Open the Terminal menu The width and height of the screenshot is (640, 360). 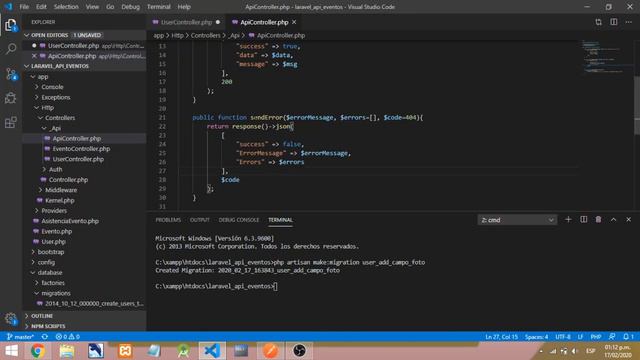point(159,7)
